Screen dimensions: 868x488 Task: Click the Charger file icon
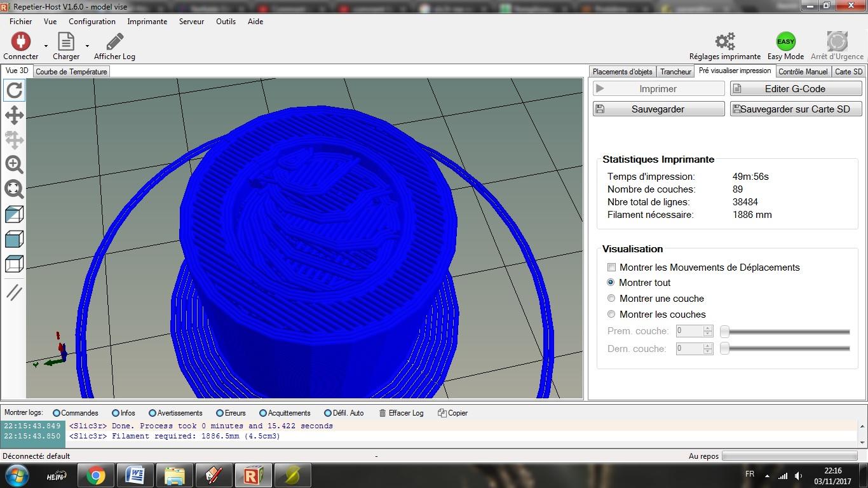(66, 42)
